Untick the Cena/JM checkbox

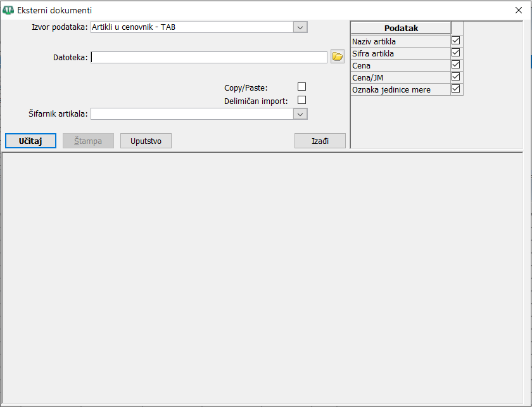click(x=455, y=77)
